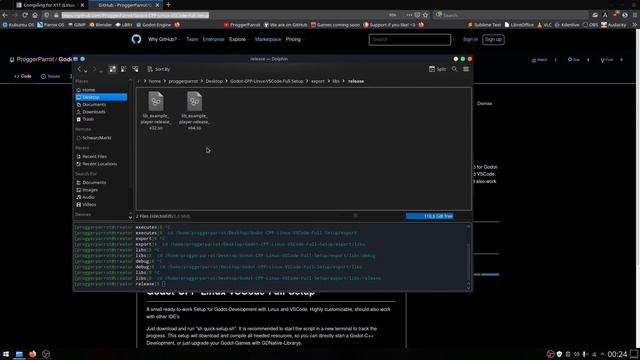This screenshot has width=640, height=360.
Task: Open the Code tab of the repository
Action: [22, 76]
